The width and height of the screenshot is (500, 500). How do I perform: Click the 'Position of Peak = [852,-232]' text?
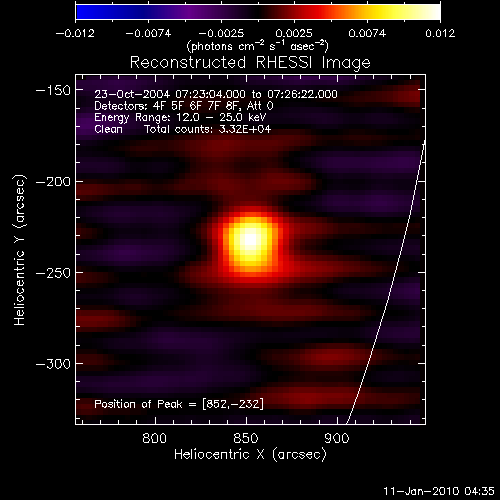(x=179, y=404)
